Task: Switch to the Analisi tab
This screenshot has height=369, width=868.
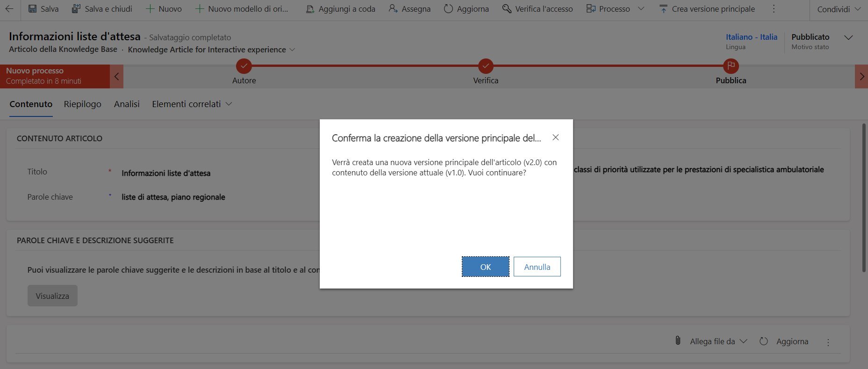Action: pos(127,104)
